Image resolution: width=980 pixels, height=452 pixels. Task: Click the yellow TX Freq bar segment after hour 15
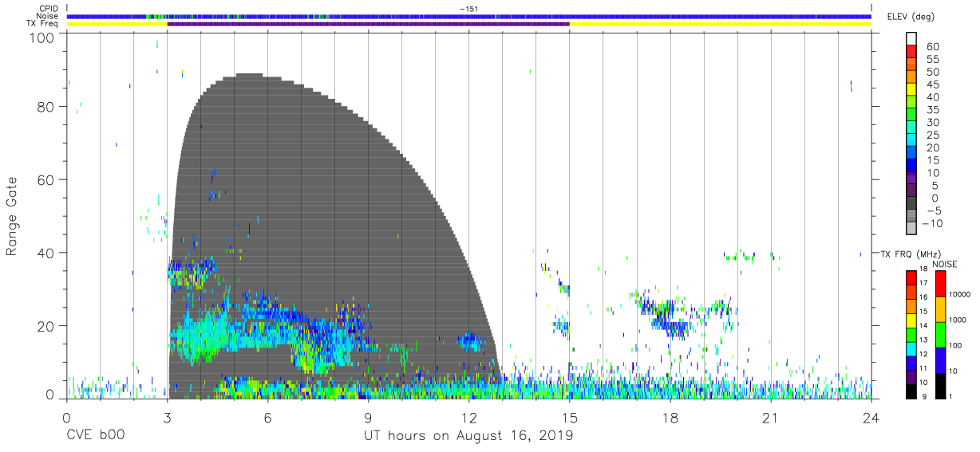(720, 24)
